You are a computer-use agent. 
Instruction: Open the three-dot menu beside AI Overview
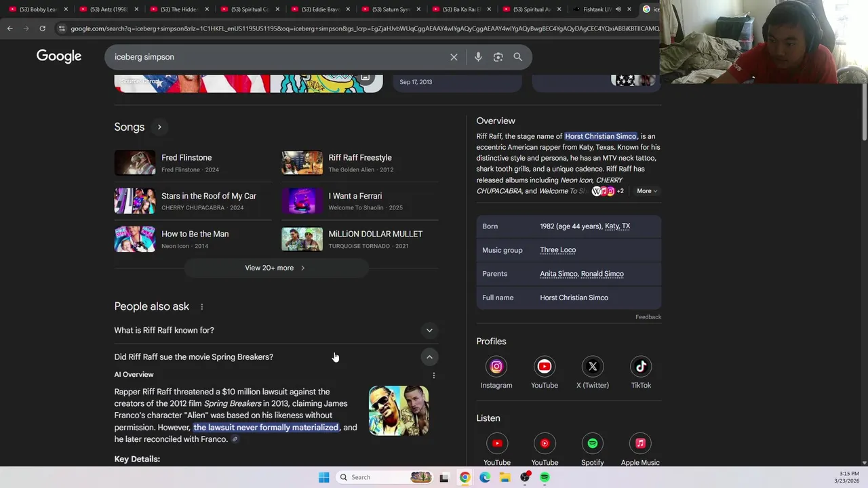434,375
